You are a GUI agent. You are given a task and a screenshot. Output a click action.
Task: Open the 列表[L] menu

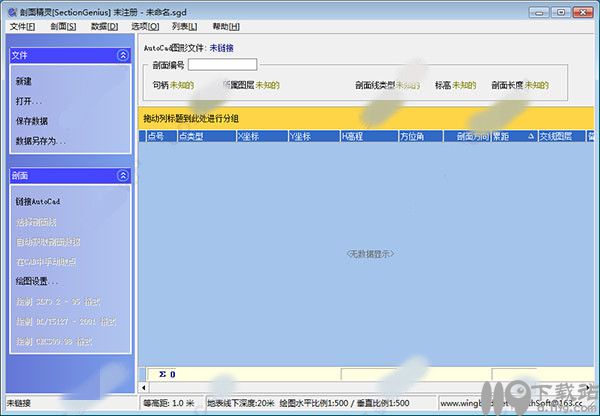[x=184, y=26]
